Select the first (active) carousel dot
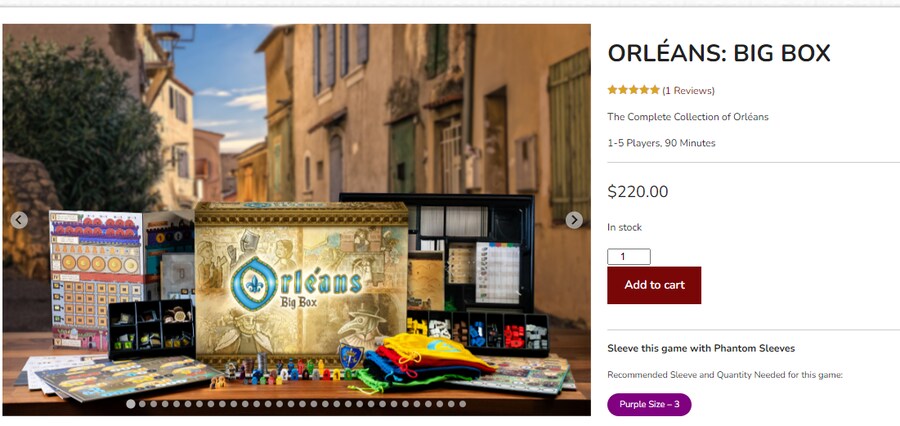 (x=130, y=404)
